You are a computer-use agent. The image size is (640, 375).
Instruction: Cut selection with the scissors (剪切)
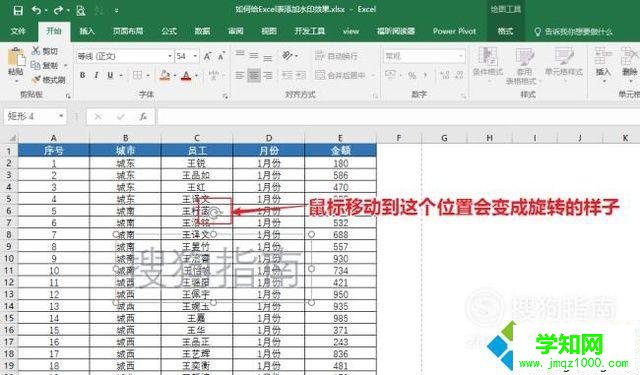pyautogui.click(x=45, y=51)
